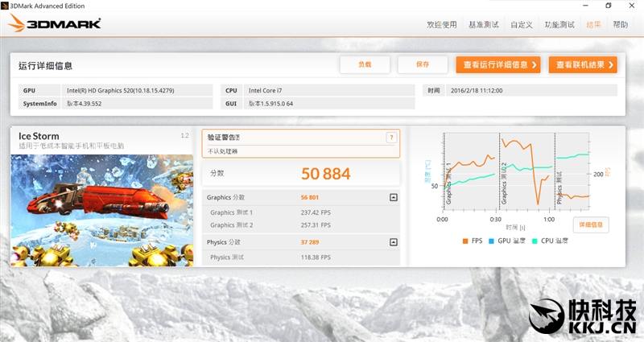The width and height of the screenshot is (644, 342).
Task: Click the FPS temperature chart area
Action: tap(517, 171)
